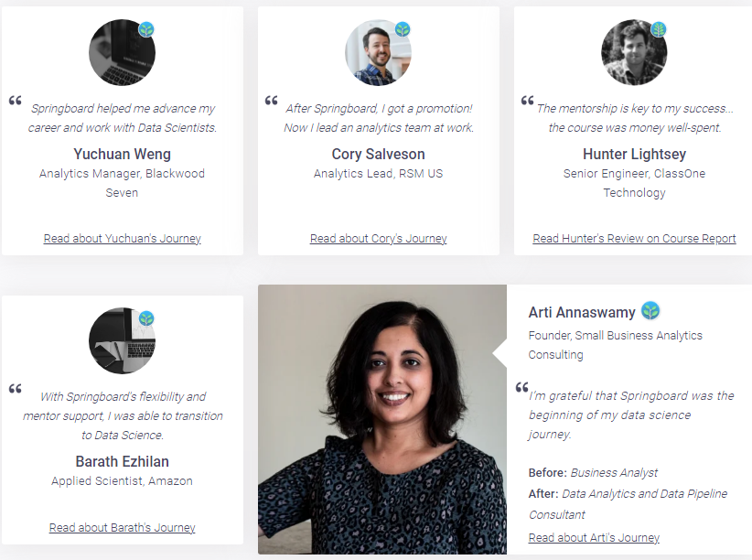Image resolution: width=752 pixels, height=560 pixels.
Task: Click Springboard badge on Cory Salveson's avatar
Action: (x=403, y=29)
